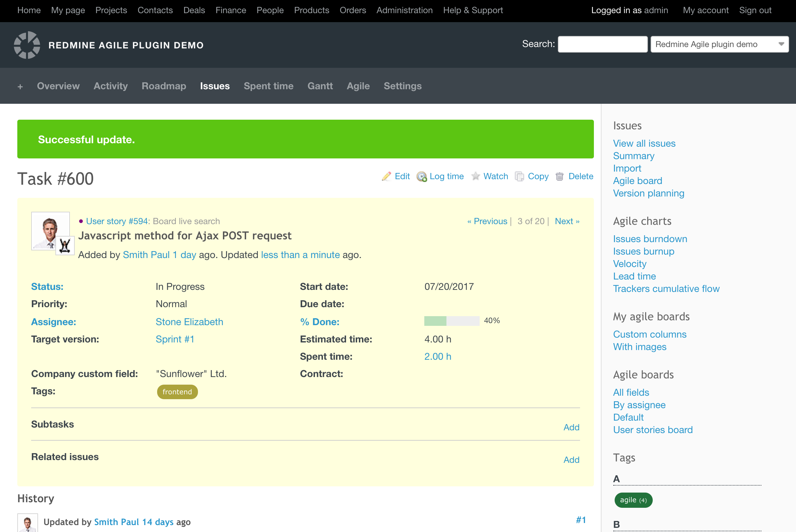Add a subtask via the Add link
The width and height of the screenshot is (796, 532).
(x=571, y=428)
